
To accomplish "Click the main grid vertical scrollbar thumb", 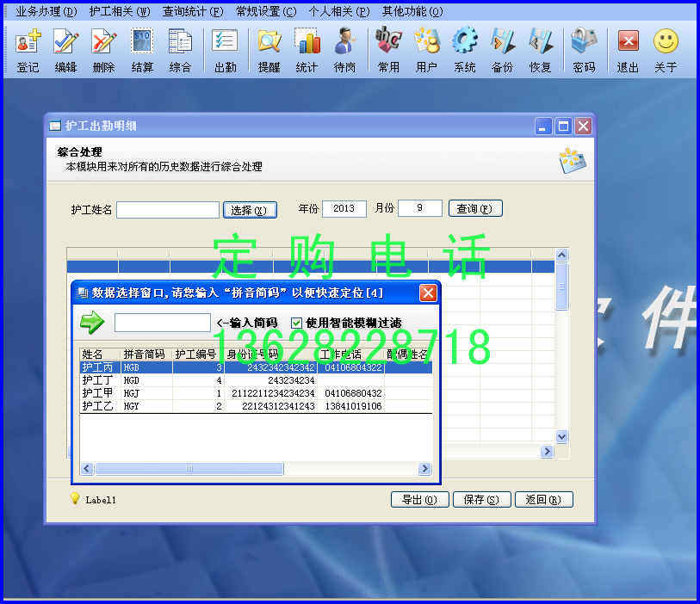I will pyautogui.click(x=561, y=286).
